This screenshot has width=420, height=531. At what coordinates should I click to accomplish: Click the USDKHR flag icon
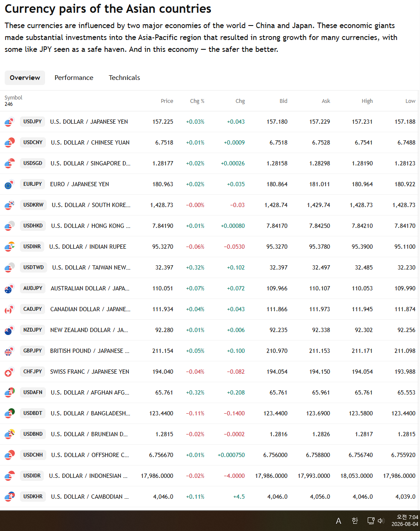(x=9, y=497)
